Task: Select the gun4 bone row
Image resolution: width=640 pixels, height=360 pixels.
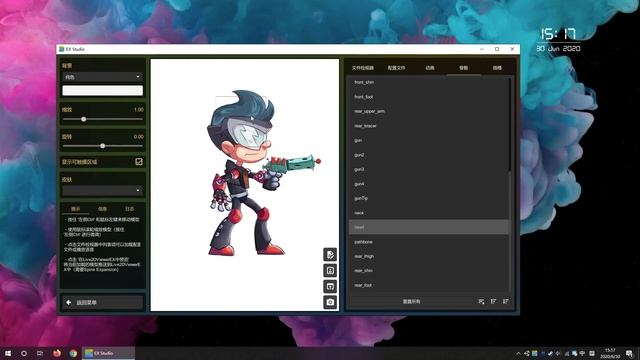Action: (x=429, y=184)
